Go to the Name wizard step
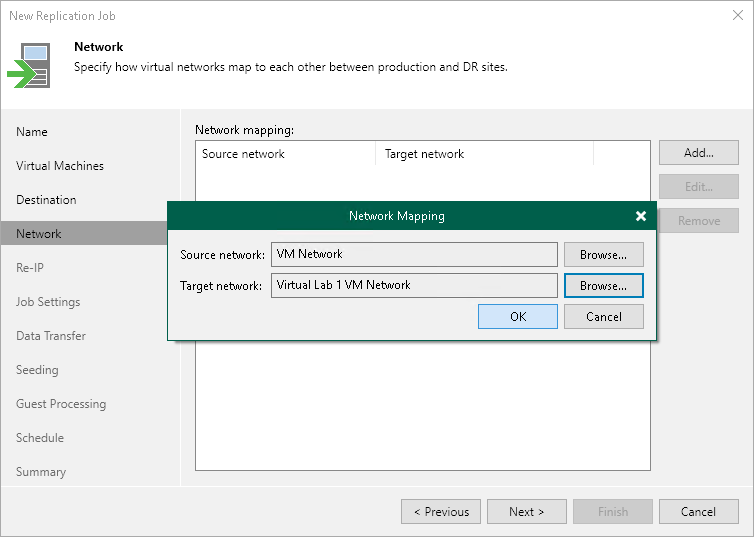 tap(32, 132)
